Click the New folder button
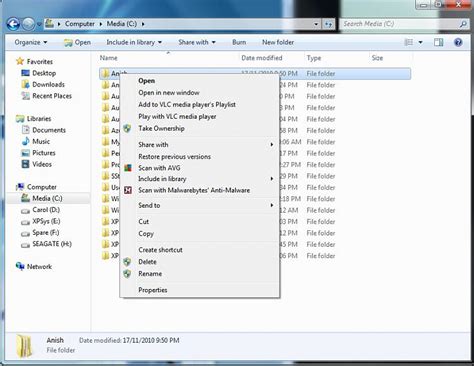The height and width of the screenshot is (366, 474). (278, 42)
